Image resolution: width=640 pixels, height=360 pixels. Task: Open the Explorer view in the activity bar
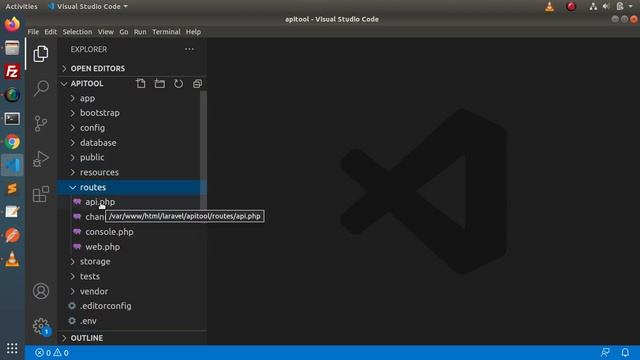click(x=41, y=53)
